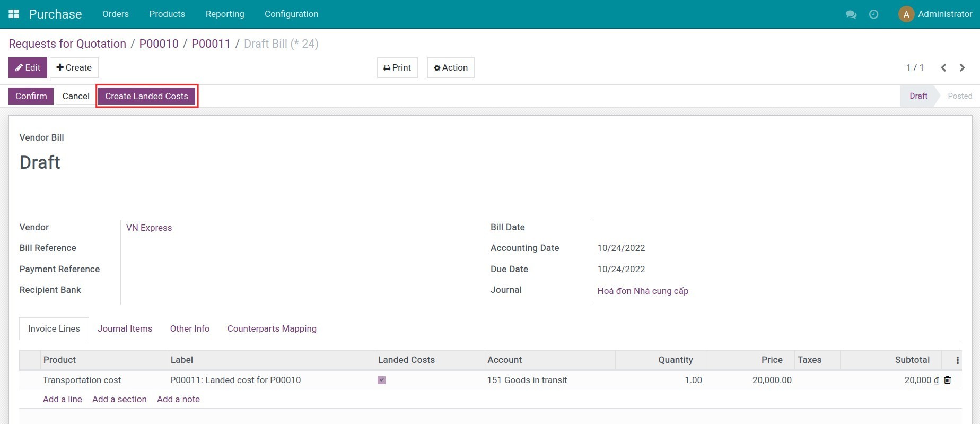This screenshot has height=424, width=980.
Task: Toggle the Landed Costs checkbox
Action: click(x=381, y=380)
